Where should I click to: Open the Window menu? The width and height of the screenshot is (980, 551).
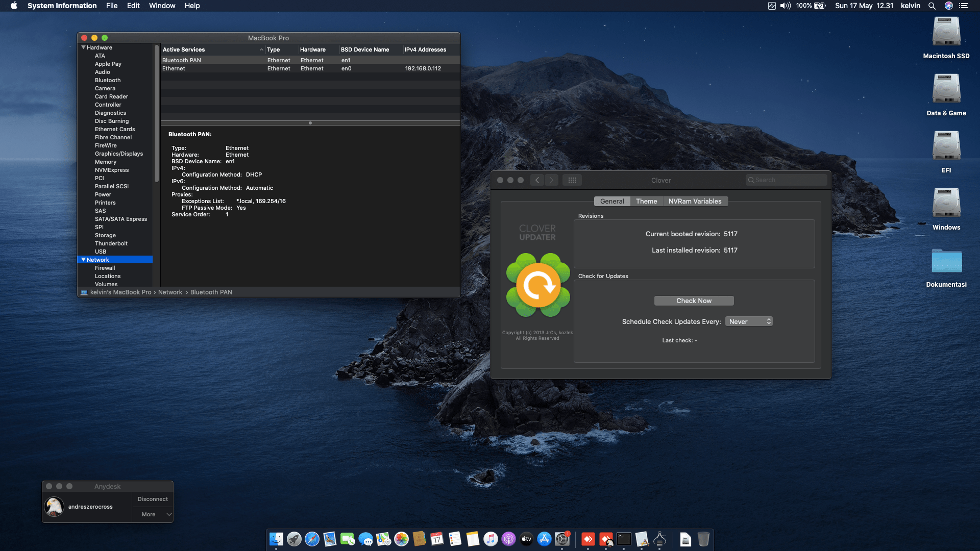point(162,6)
